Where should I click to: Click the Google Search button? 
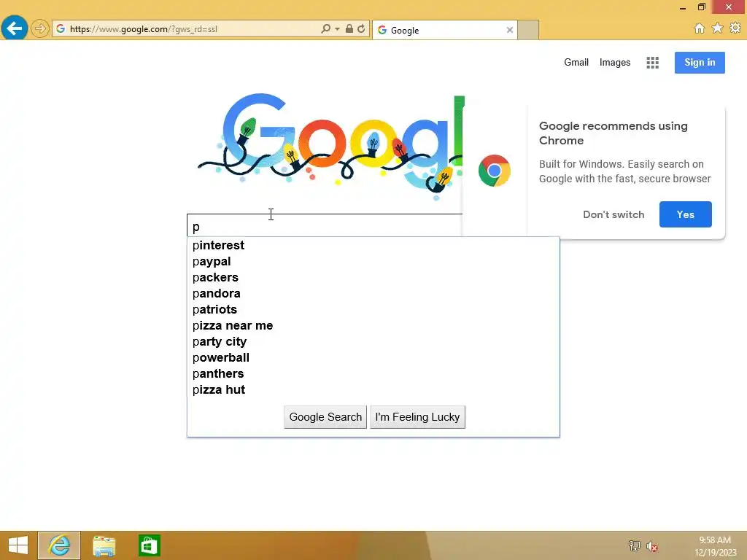click(325, 417)
